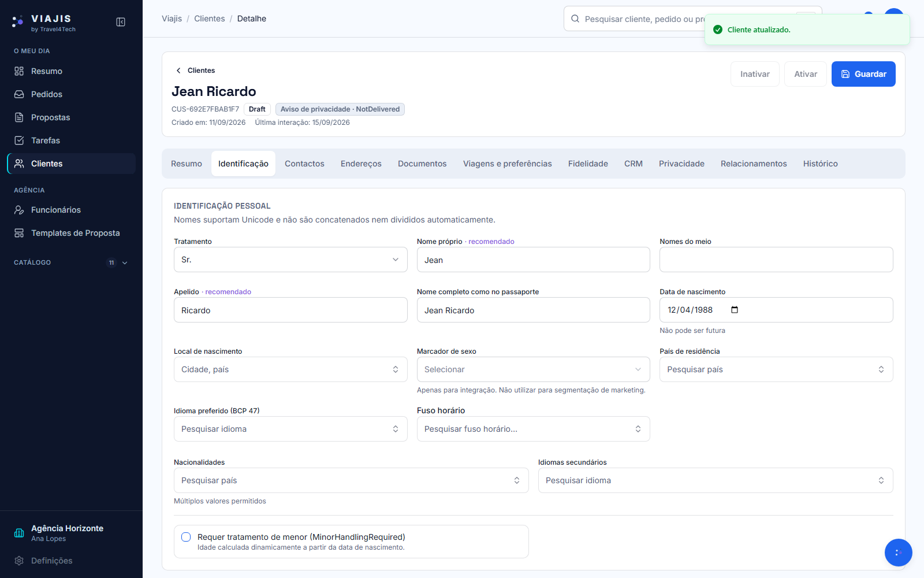Open Tarefas checklist icon in sidebar
924x578 pixels.
(19, 140)
